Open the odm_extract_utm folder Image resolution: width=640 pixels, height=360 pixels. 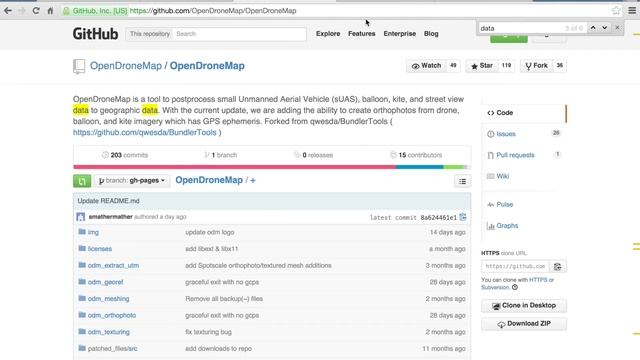coord(113,266)
